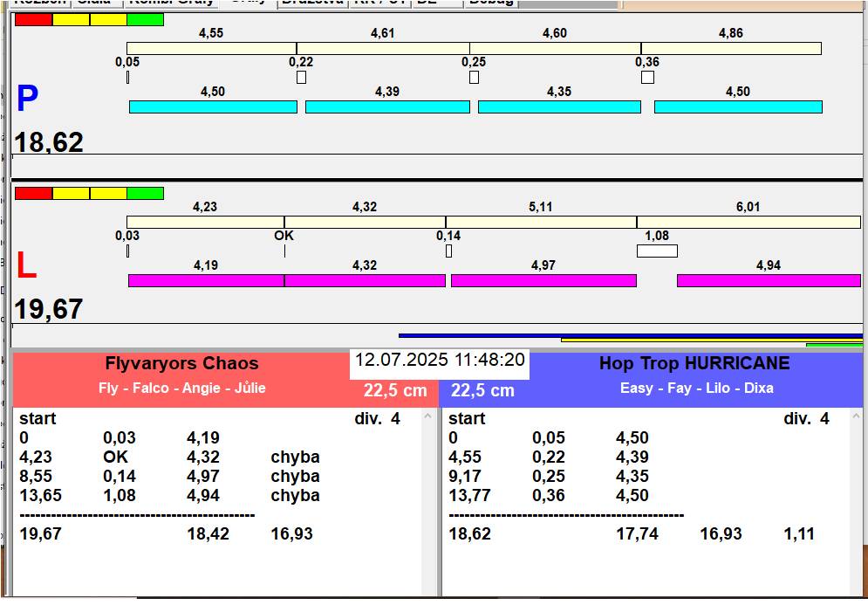Image resolution: width=868 pixels, height=612 pixels.
Task: Click the 9,17 cell in Hop Trop table
Action: point(465,476)
